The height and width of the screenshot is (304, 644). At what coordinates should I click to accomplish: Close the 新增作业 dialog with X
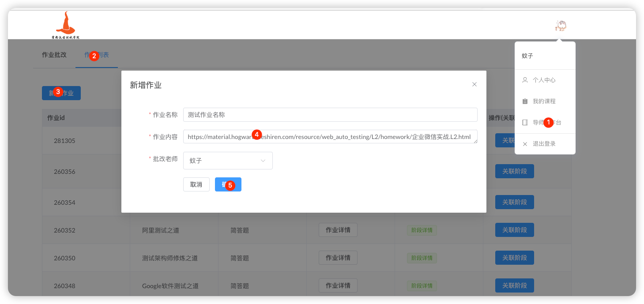(475, 84)
